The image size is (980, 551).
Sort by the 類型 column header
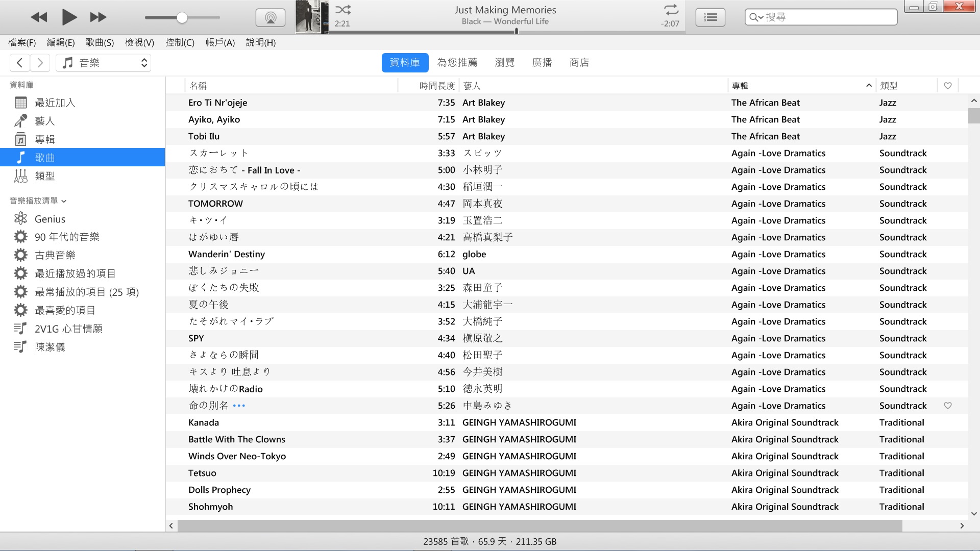906,86
